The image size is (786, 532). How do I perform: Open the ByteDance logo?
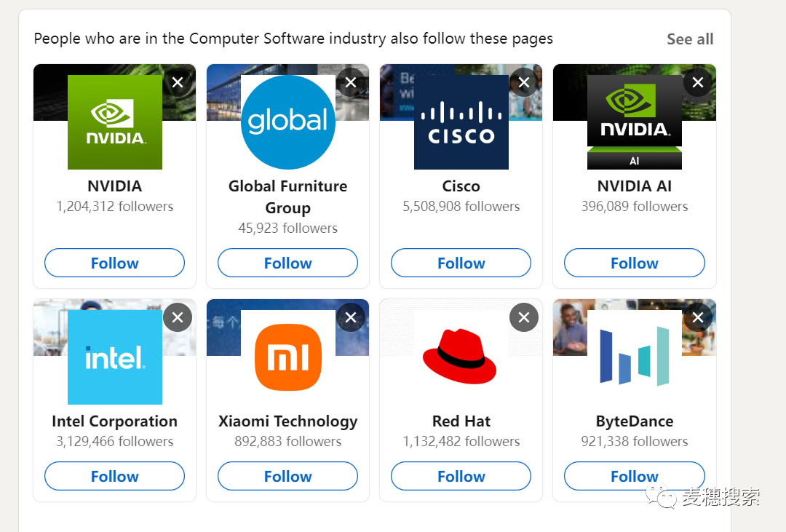635,357
